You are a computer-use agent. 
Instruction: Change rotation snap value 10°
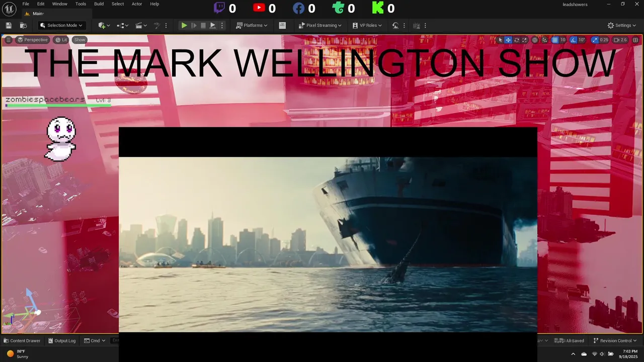coord(582,40)
